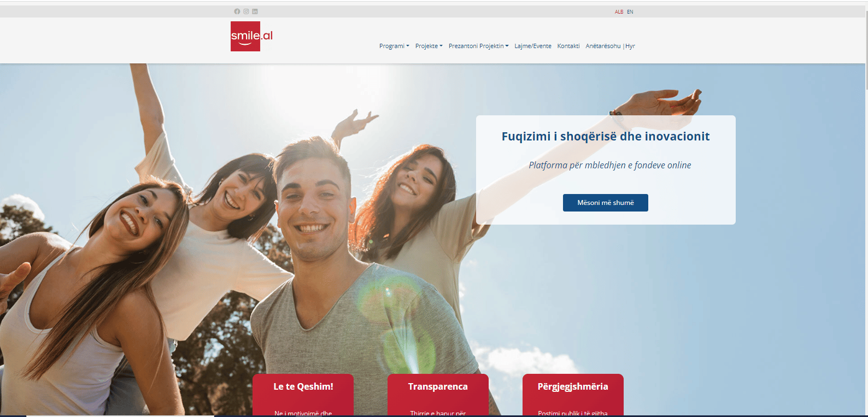Switch language to ALB
The width and height of the screenshot is (868, 417).
coord(619,12)
